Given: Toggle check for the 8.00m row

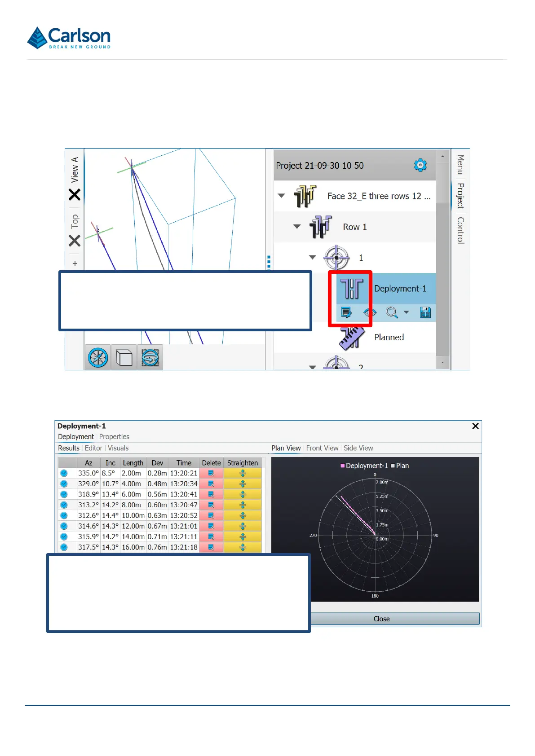Looking at the screenshot, I should point(64,505).
